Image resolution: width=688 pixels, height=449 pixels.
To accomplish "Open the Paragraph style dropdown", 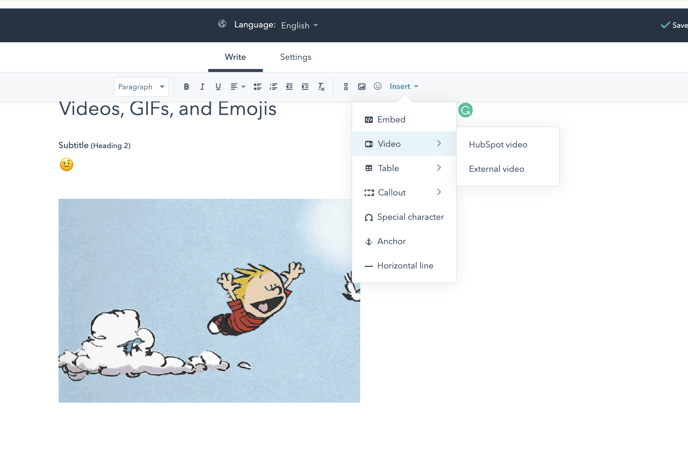I will click(x=141, y=87).
